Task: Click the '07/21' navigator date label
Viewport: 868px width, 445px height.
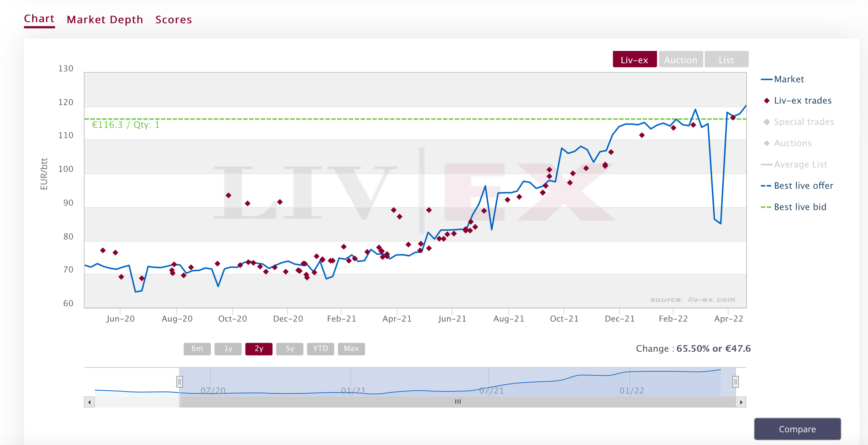Action: [491, 391]
